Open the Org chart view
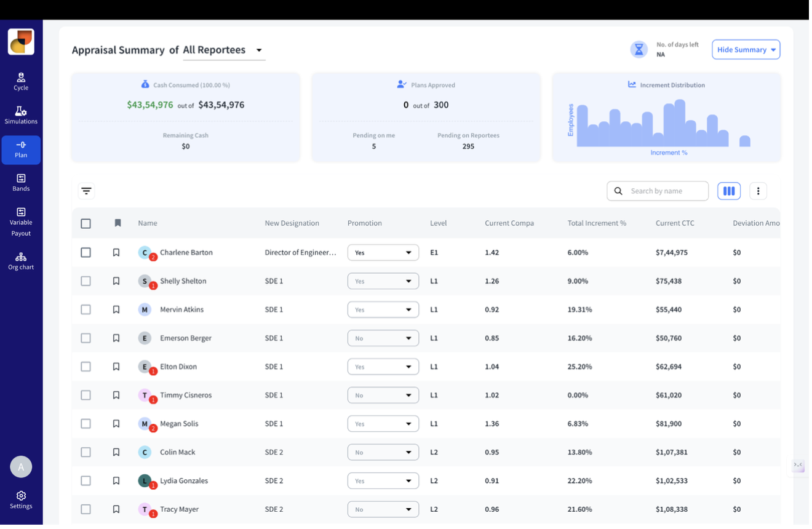Image resolution: width=812 pixels, height=529 pixels. coord(21,261)
